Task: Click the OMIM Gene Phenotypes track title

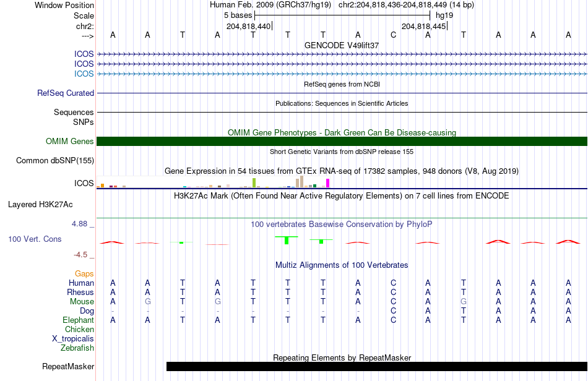Action: 342,132
